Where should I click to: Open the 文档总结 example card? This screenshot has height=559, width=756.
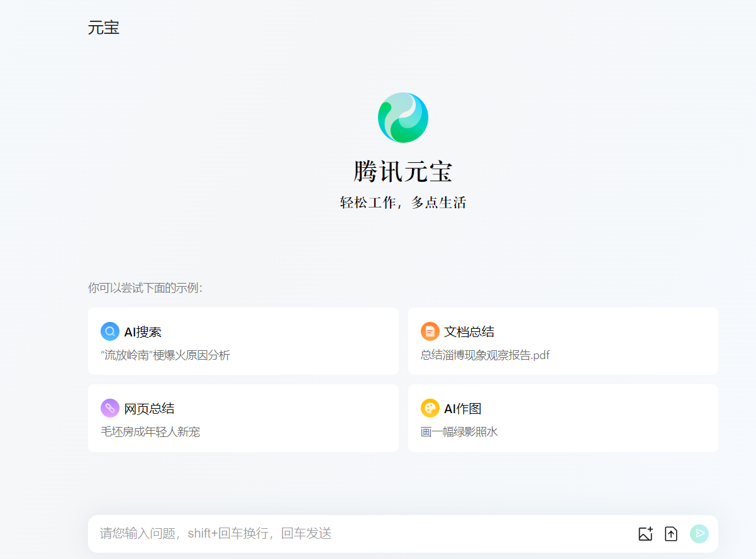point(564,341)
